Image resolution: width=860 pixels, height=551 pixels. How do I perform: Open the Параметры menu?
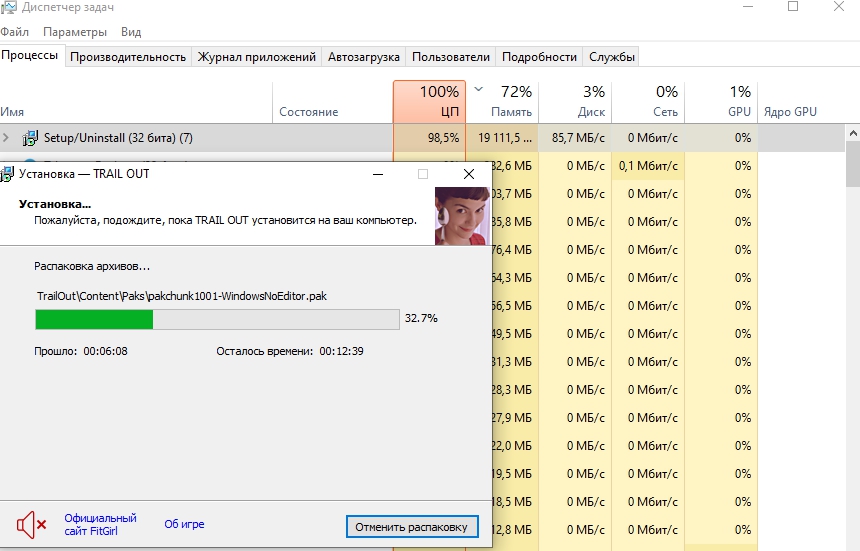tap(75, 32)
